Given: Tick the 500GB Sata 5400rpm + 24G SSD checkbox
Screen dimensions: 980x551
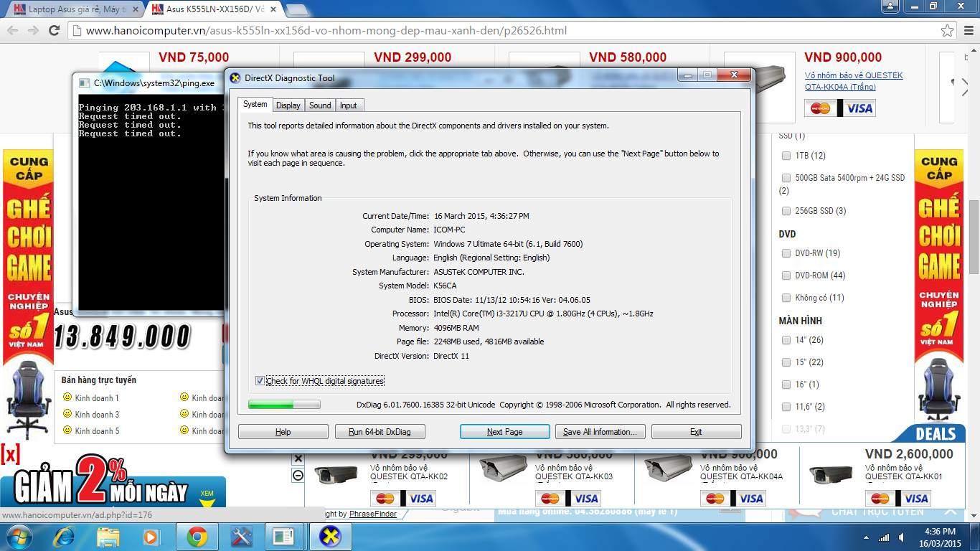Looking at the screenshot, I should pos(786,178).
